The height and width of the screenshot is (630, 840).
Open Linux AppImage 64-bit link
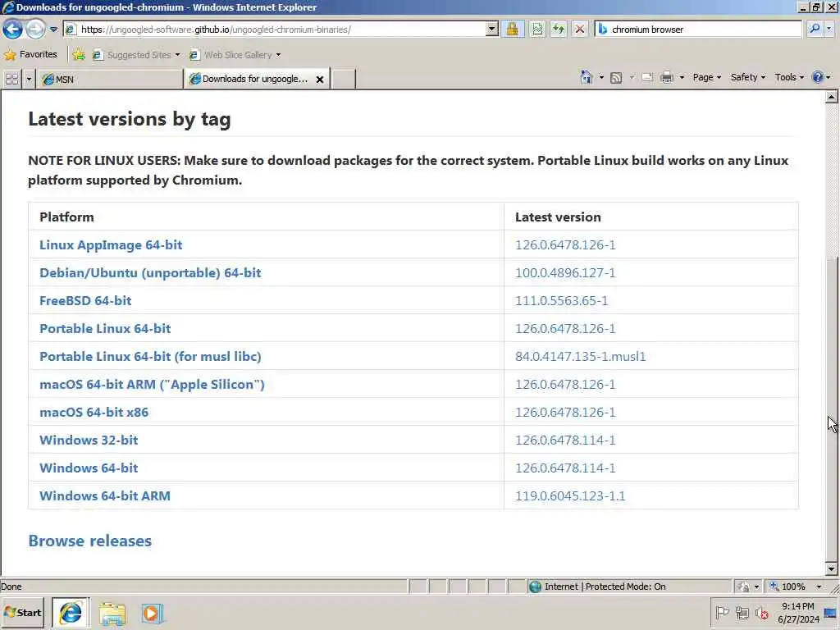coord(111,244)
